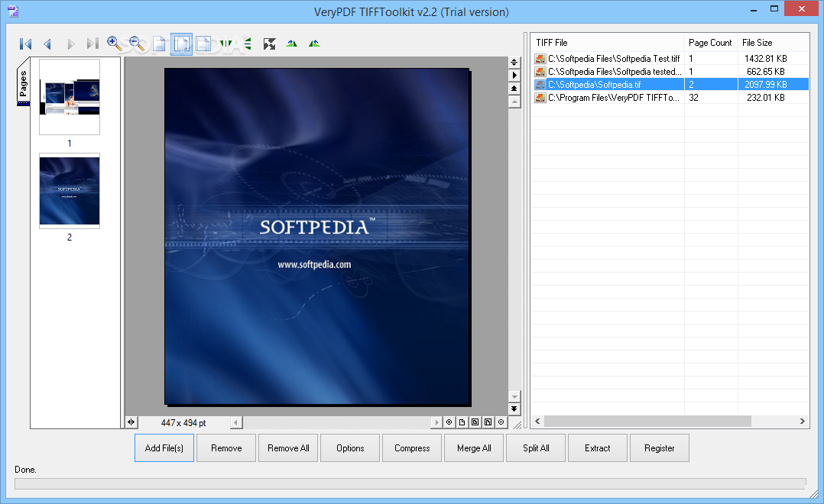824x504 pixels.
Task: Click the circled minus icon below preview
Action: [501, 422]
